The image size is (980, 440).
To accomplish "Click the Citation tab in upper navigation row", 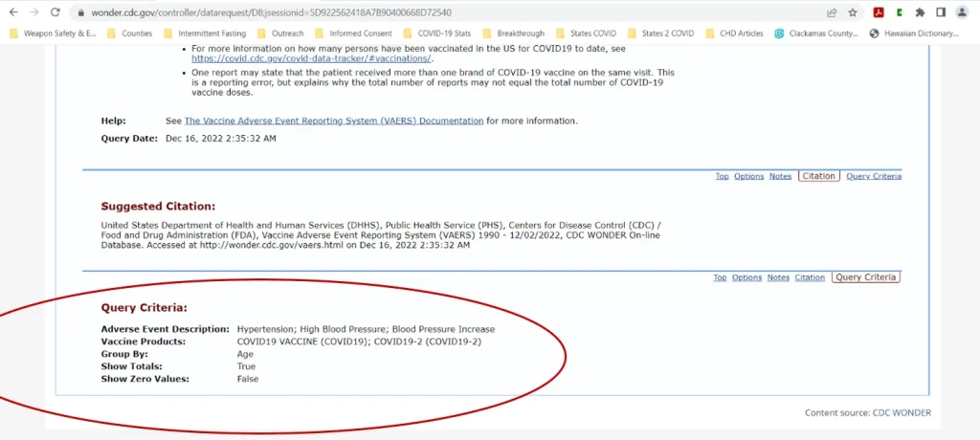I will pyautogui.click(x=818, y=176).
